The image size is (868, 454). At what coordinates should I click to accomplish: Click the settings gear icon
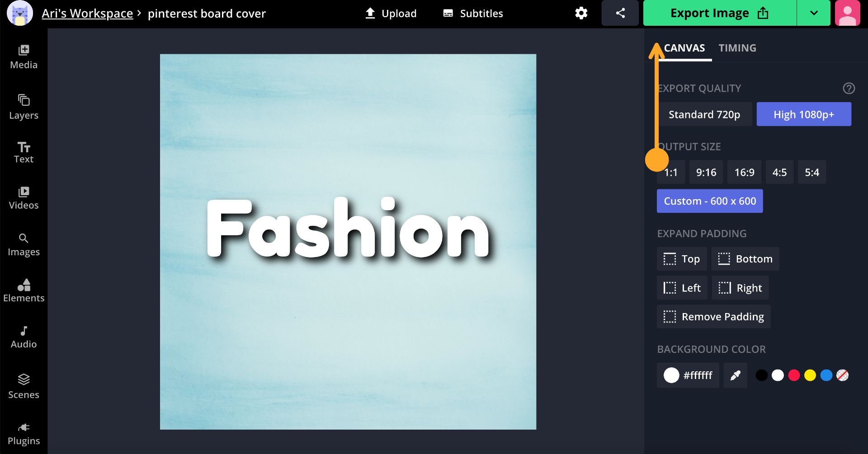pyautogui.click(x=581, y=13)
